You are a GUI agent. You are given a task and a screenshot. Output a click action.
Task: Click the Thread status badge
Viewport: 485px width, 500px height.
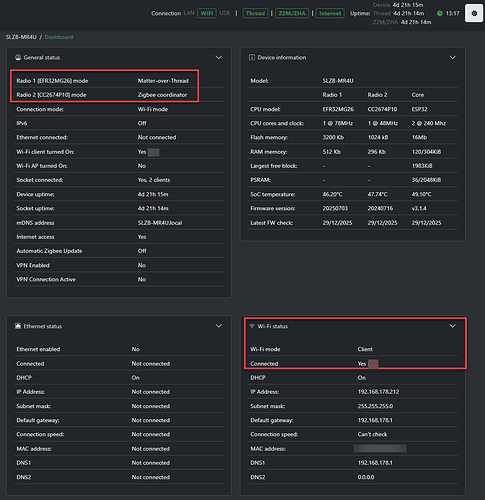pos(255,13)
